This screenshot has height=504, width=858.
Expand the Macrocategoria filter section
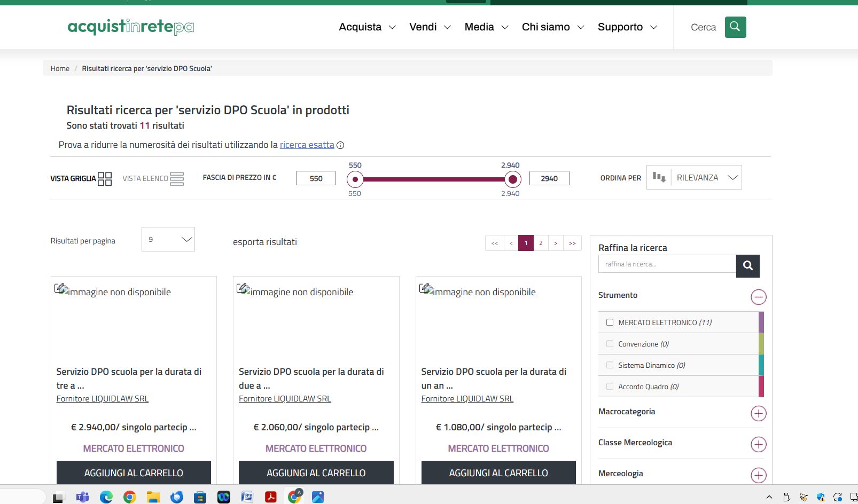[x=758, y=413]
